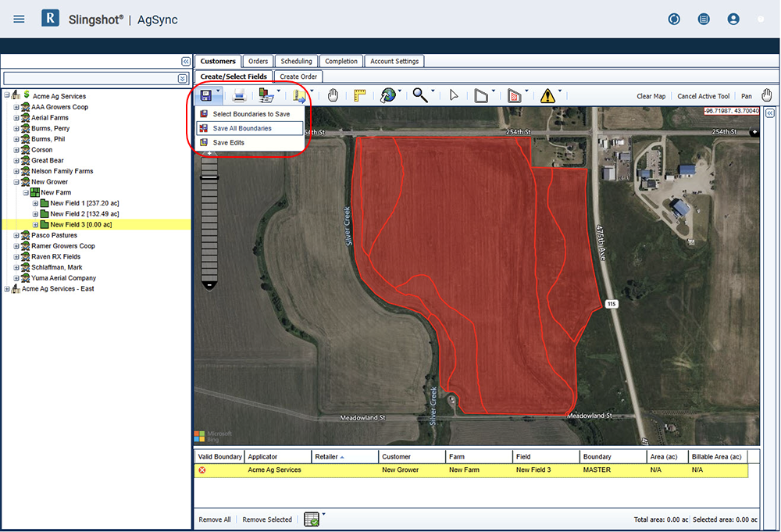Click the map compass control near 254th St

(754, 132)
